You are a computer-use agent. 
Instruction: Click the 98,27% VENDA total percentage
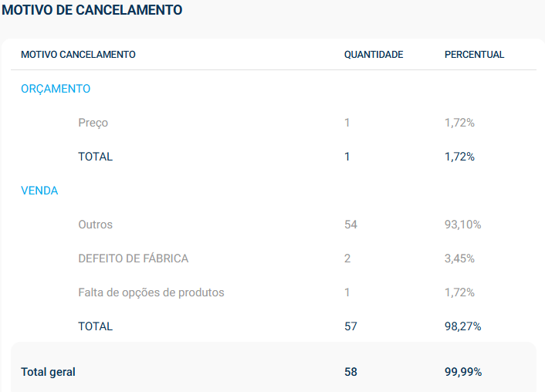pos(462,326)
